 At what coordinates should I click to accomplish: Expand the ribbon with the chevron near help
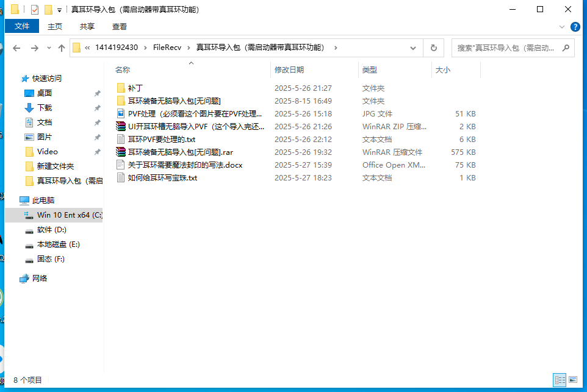pyautogui.click(x=561, y=26)
